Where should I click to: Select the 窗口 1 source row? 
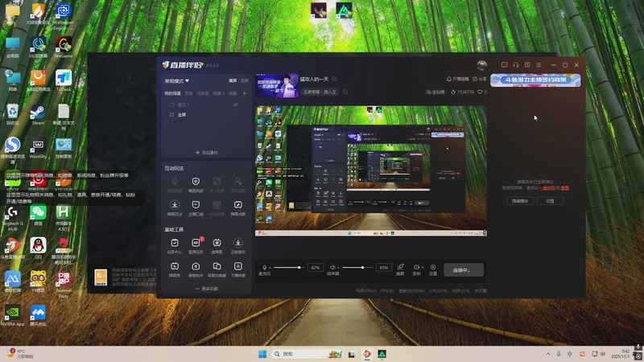click(206, 105)
